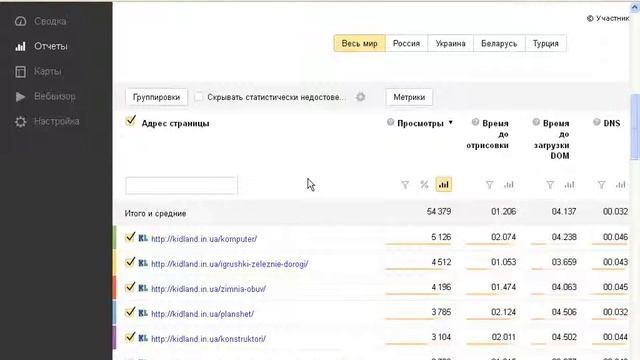Click the Просмотры sort arrow
Viewport: 640px width, 360px height.
pyautogui.click(x=451, y=122)
